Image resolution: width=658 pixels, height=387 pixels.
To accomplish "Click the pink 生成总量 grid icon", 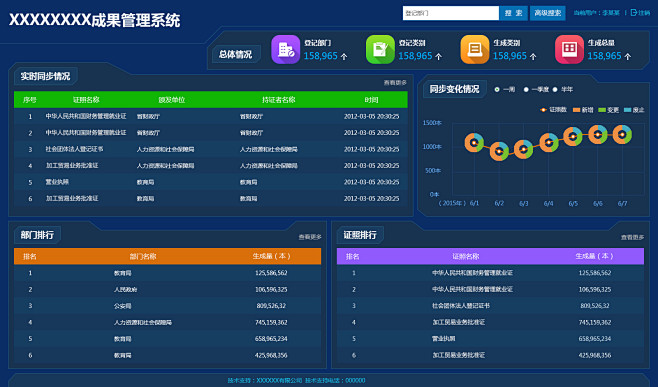I will click(569, 50).
